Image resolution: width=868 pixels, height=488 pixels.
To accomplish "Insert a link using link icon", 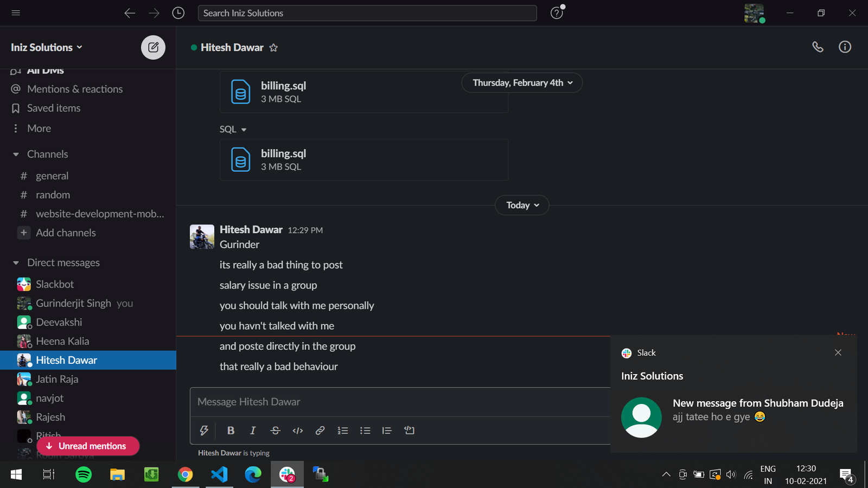I will pos(320,431).
